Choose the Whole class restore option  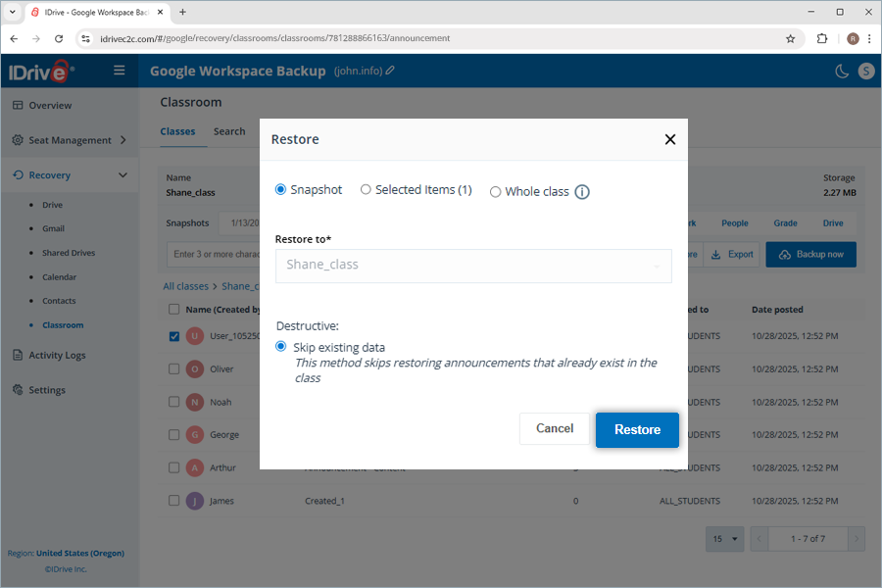tap(496, 191)
